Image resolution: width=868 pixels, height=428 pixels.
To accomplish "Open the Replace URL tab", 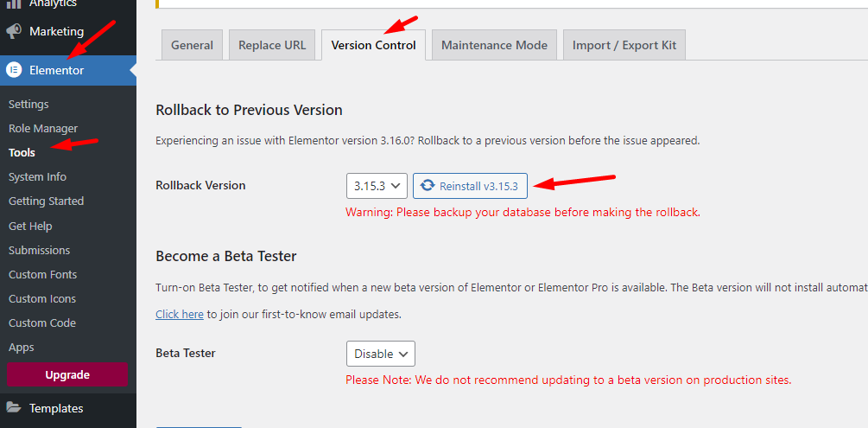I will click(272, 45).
